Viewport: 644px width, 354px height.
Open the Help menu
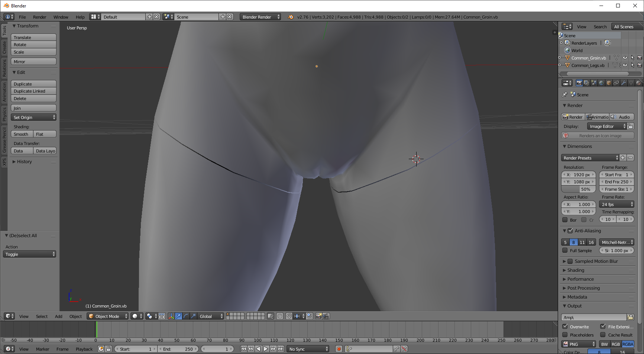click(x=80, y=17)
